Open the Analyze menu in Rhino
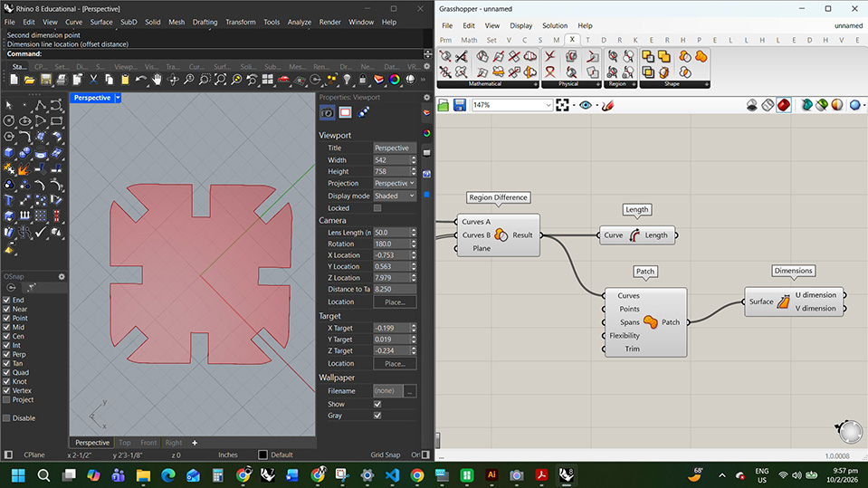The image size is (868, 488). point(298,22)
